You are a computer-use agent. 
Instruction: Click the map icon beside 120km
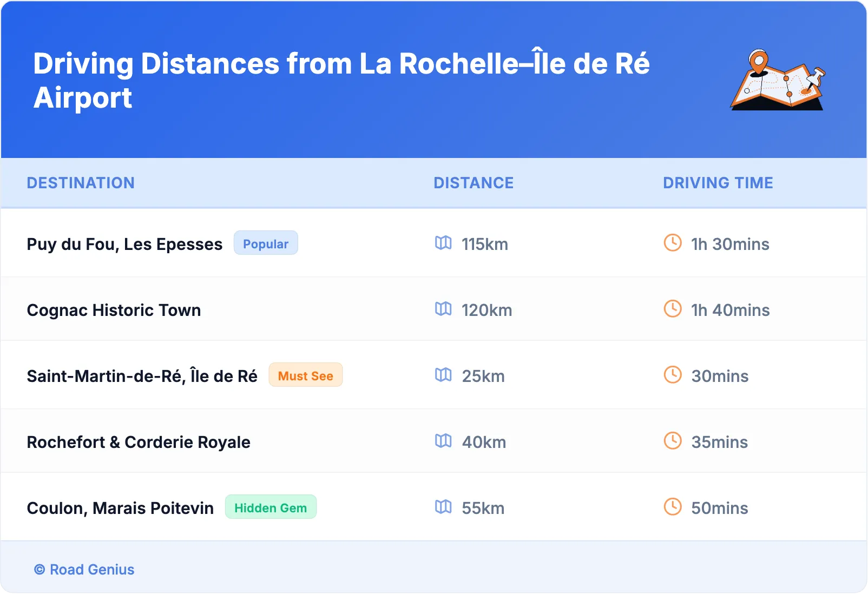point(443,309)
